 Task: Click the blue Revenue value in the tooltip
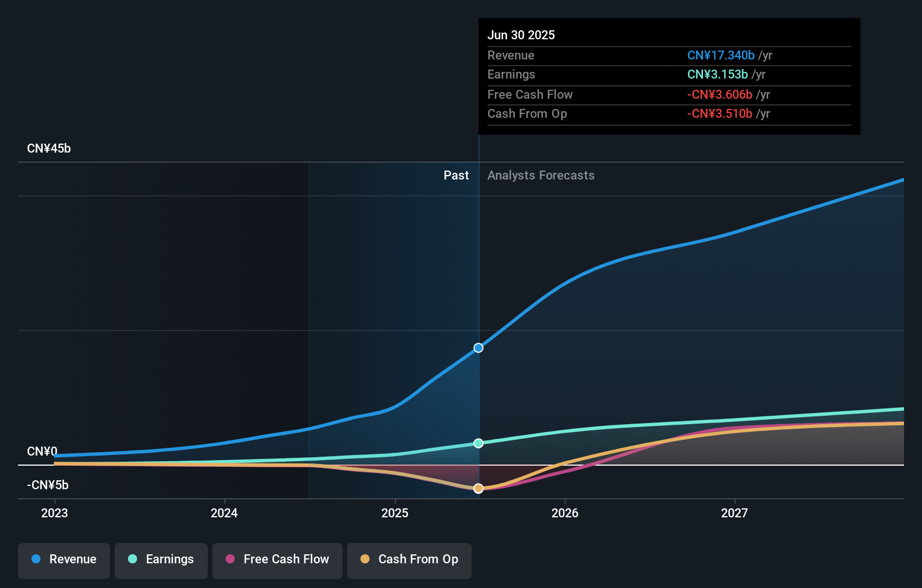(720, 55)
